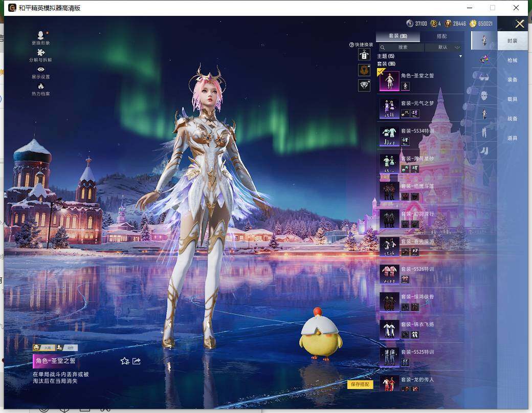This screenshot has height=413, width=532.
Task: Click the diamond icon under quick-change
Action: [x=364, y=85]
